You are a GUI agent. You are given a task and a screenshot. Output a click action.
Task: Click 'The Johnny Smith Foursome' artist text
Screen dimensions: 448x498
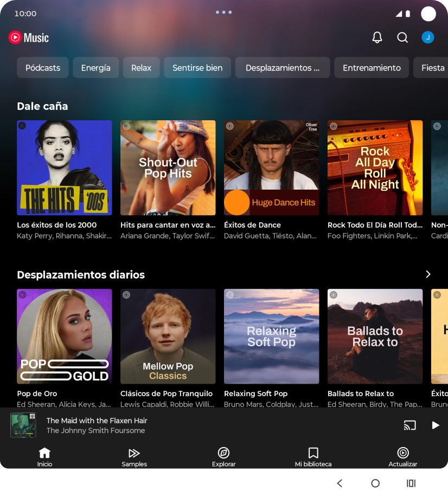95,431
